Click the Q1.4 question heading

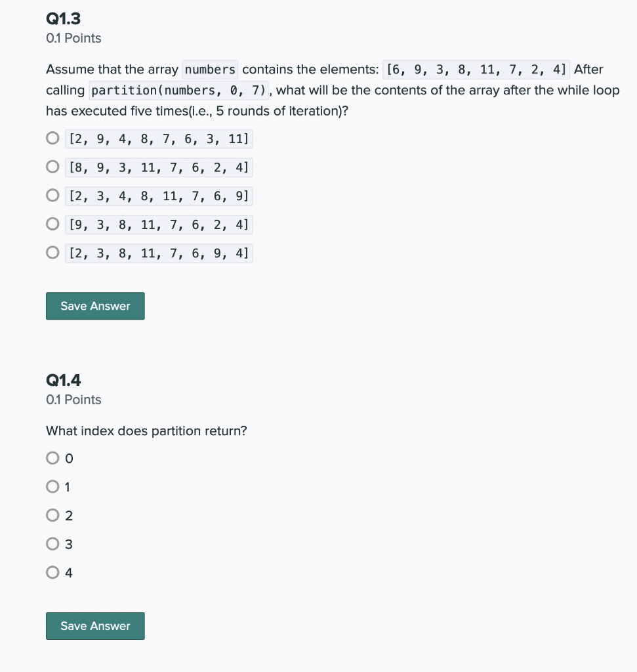pos(62,379)
